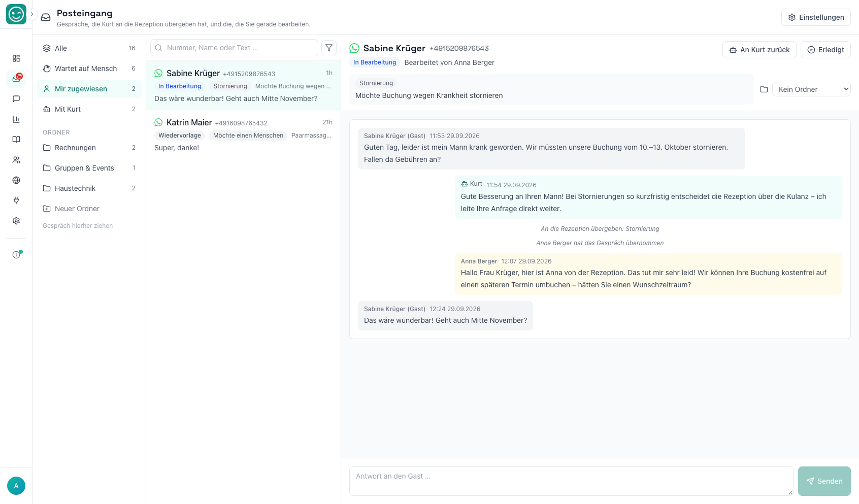Click the Einstellungen button
This screenshot has height=504, width=859.
pyautogui.click(x=816, y=17)
